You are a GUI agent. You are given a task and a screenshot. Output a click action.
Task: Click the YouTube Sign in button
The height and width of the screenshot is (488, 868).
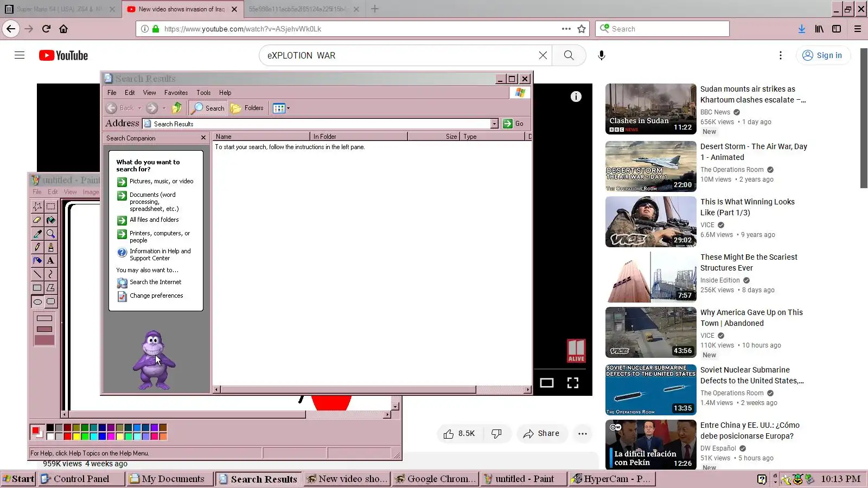tap(823, 55)
